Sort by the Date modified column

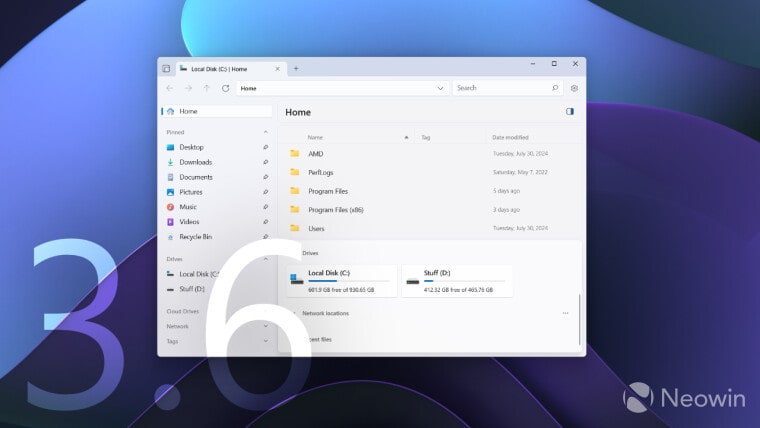(x=510, y=138)
